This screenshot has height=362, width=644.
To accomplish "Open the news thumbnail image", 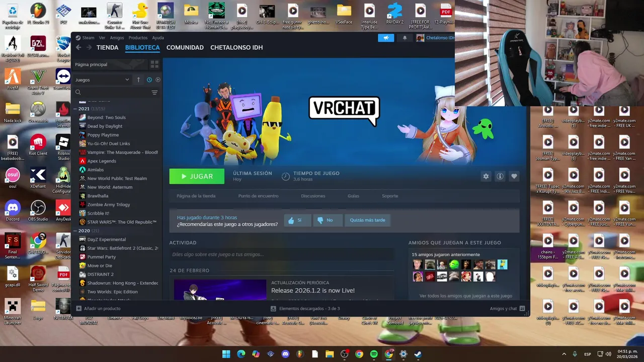I will point(220,290).
